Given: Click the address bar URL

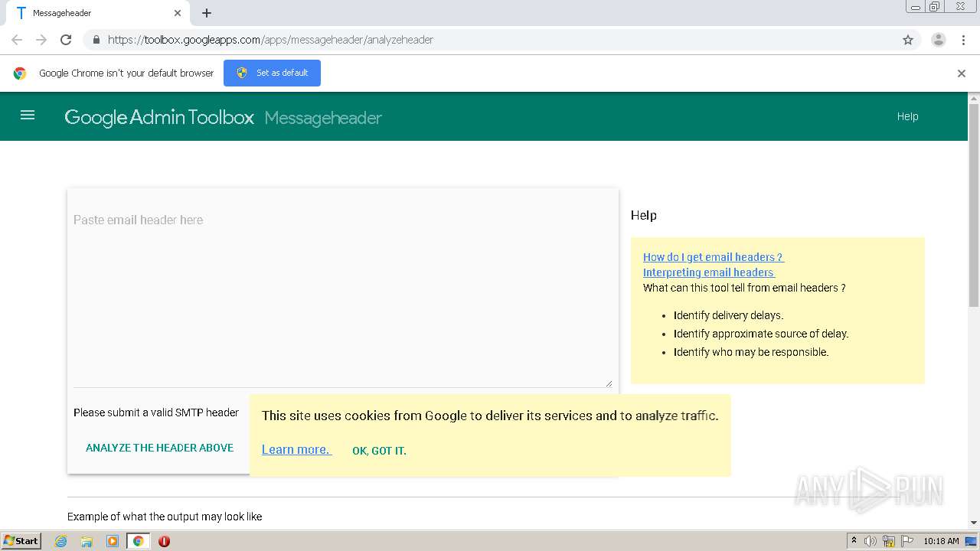Looking at the screenshot, I should click(270, 40).
